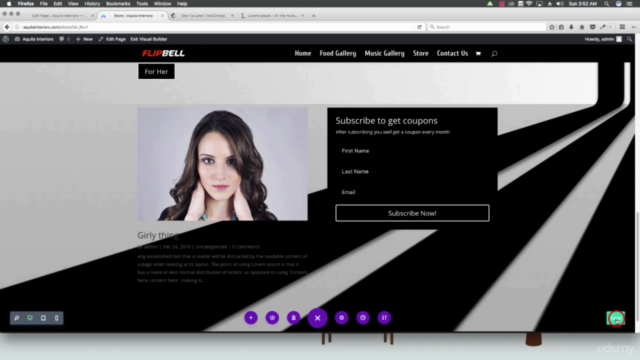Image resolution: width=640 pixels, height=360 pixels.
Task: Open Firefox downloads arrow icon
Action: pyautogui.click(x=571, y=27)
